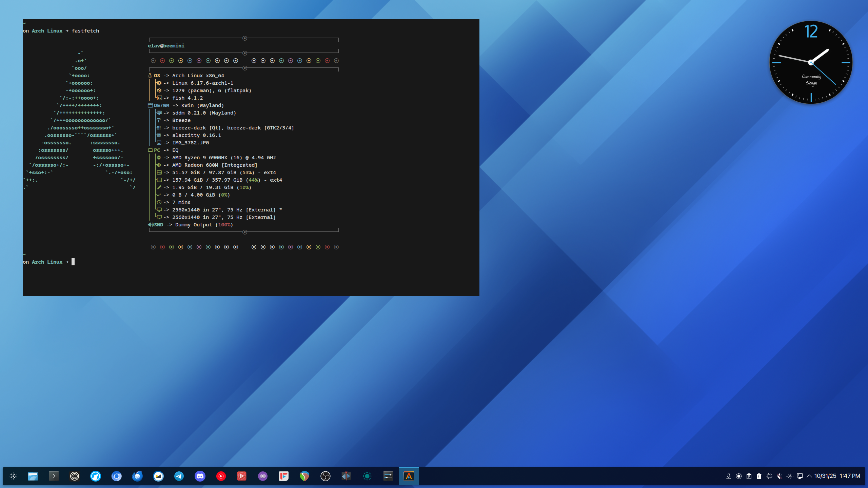Open the Dolphin file manager icon
This screenshot has width=868, height=488.
point(33,476)
